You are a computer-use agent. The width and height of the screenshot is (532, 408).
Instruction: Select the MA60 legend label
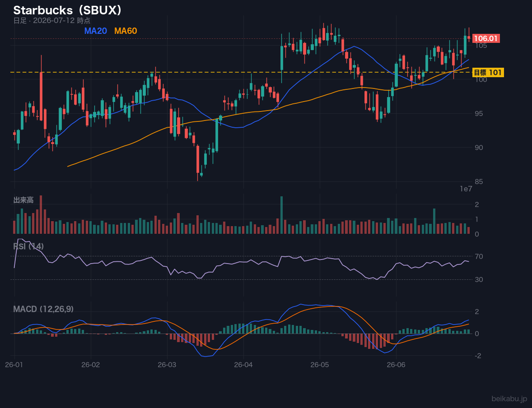tap(126, 31)
